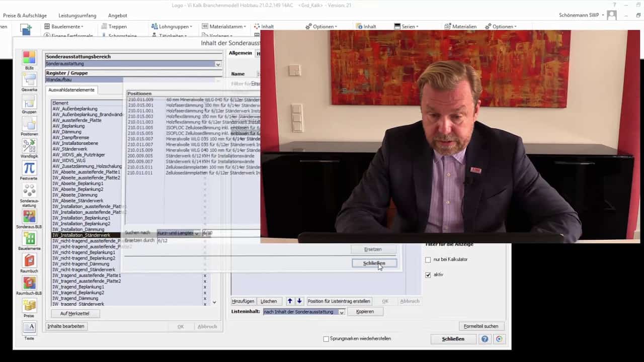Click the round icon right of help
Viewport: 644px width, 362px height.
499,339
